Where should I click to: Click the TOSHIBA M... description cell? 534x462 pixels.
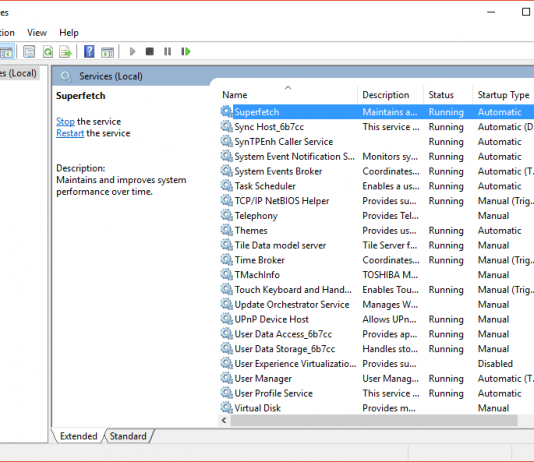(x=390, y=275)
